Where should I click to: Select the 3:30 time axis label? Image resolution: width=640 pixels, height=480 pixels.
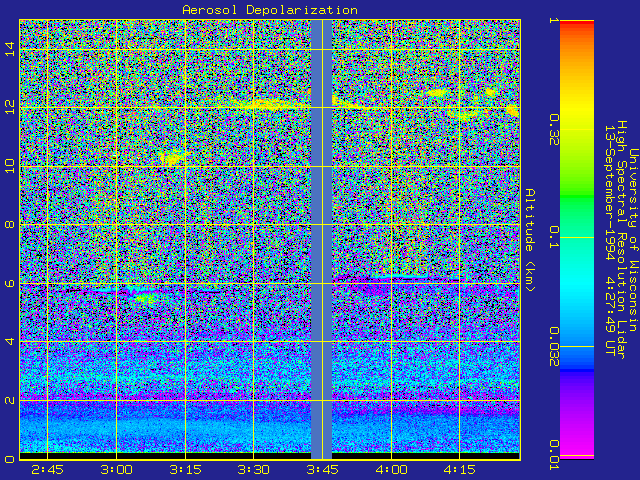click(253, 470)
